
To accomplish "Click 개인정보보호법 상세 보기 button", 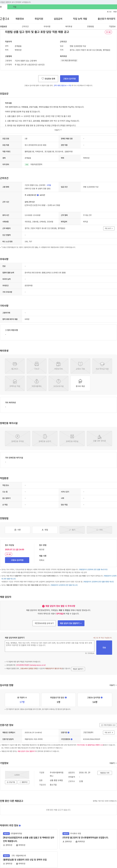I will coord(44,623).
